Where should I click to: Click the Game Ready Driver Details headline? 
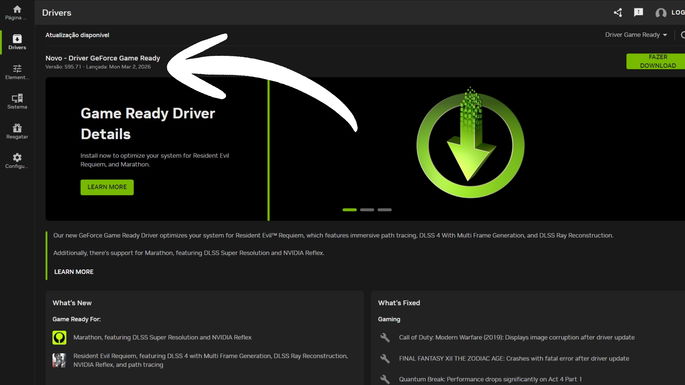(x=148, y=124)
